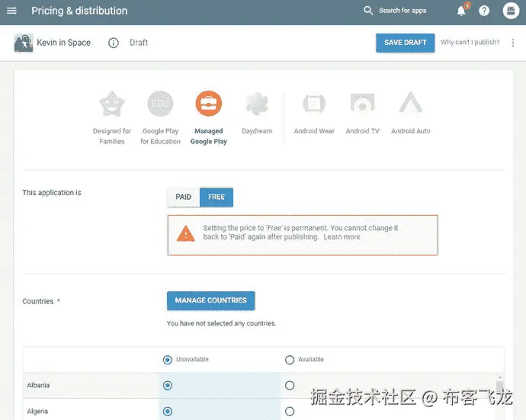The width and height of the screenshot is (526, 420).
Task: Select the Daydream icon
Action: (257, 104)
